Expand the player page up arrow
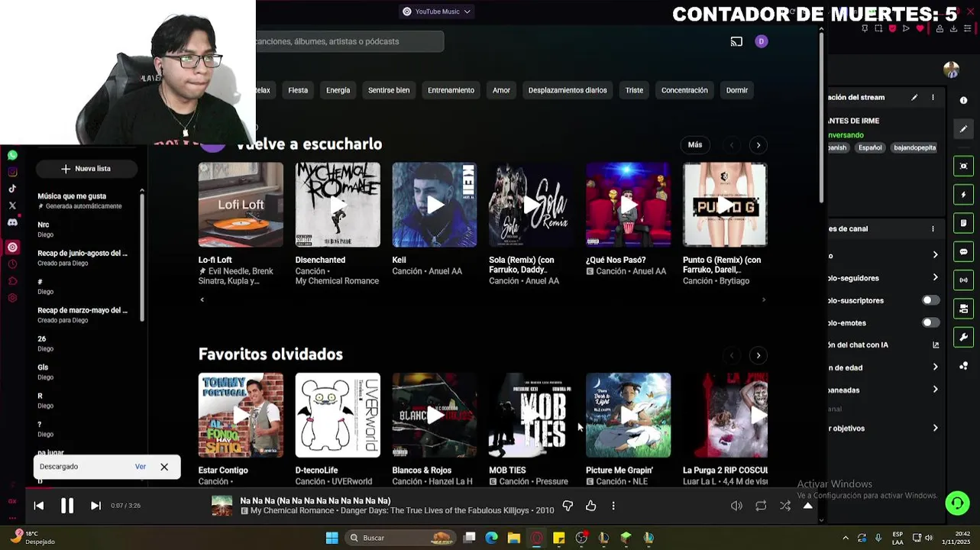 pyautogui.click(x=807, y=506)
